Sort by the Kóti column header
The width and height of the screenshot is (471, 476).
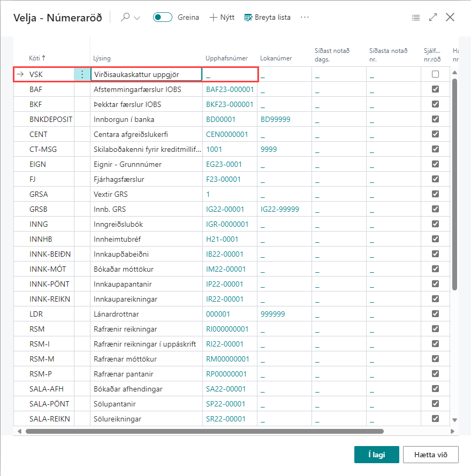pyautogui.click(x=37, y=58)
